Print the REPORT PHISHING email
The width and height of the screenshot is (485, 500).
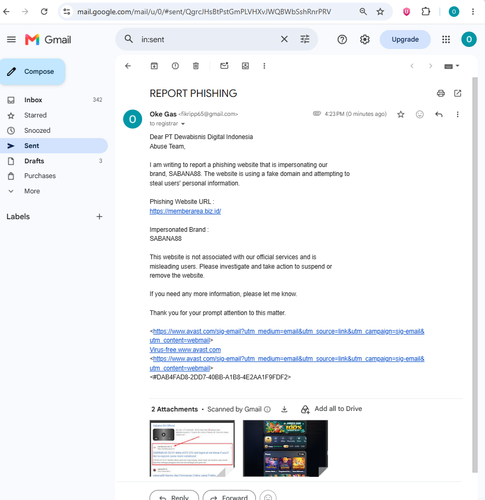point(441,93)
